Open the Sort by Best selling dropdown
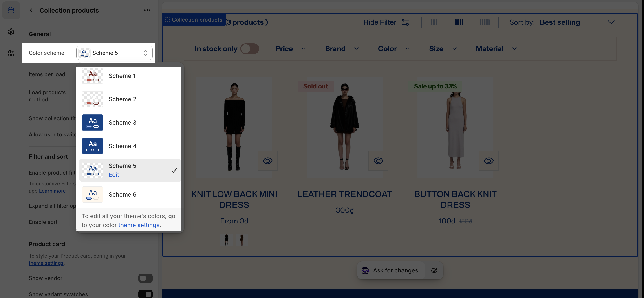This screenshot has height=298, width=644. click(560, 22)
